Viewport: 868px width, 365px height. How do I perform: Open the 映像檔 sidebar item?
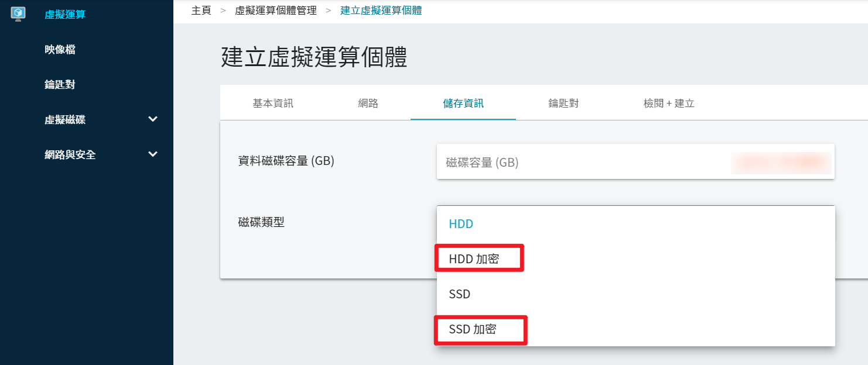(x=60, y=50)
